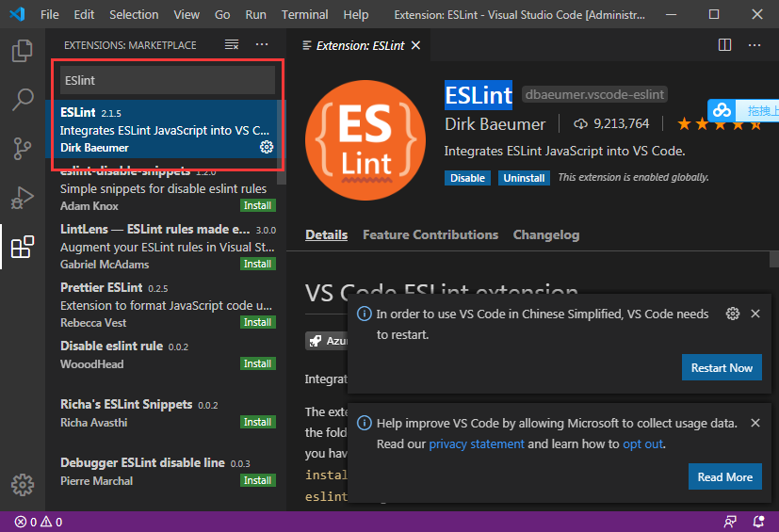Open the Go menu
Screen dimensions: 779x532
222,14
